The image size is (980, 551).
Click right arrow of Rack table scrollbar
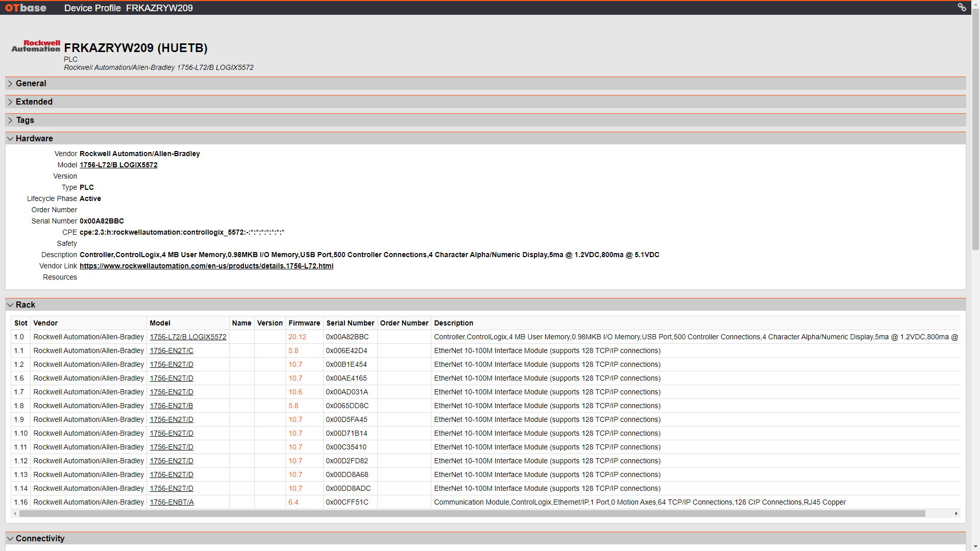pos(956,513)
